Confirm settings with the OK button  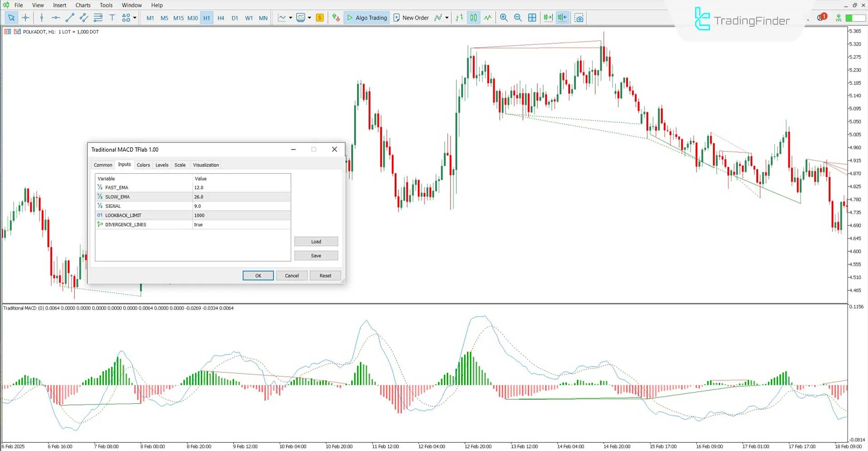[x=258, y=275]
